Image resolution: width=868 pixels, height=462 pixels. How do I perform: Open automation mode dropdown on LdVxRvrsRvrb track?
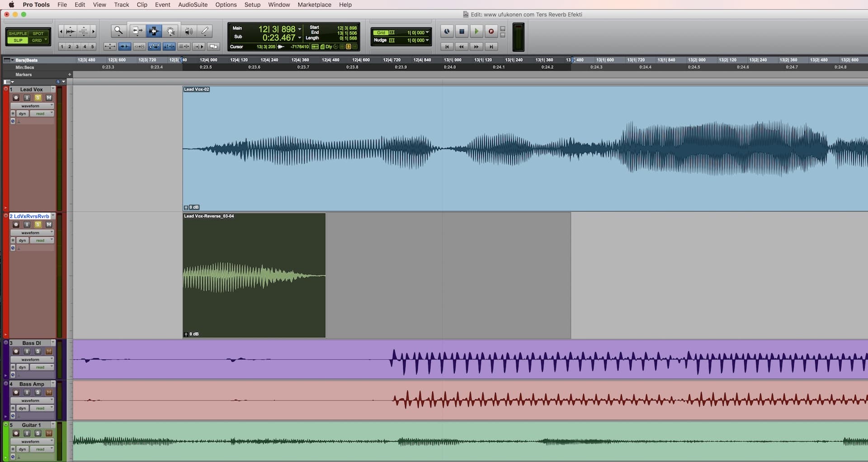(x=42, y=240)
